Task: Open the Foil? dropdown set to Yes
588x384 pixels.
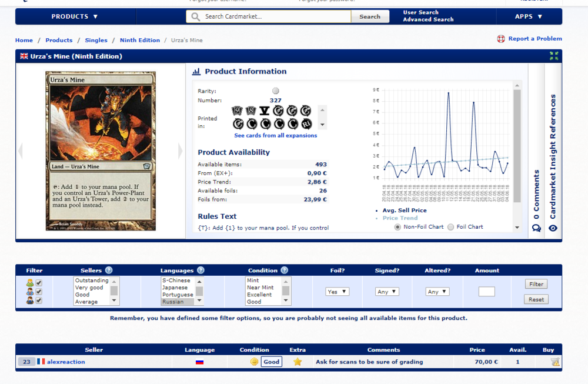Action: tap(337, 292)
